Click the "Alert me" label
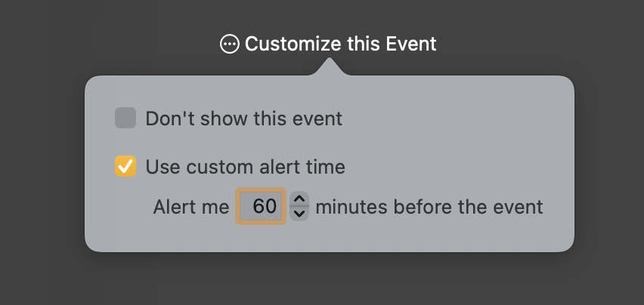The height and width of the screenshot is (305, 644). pyautogui.click(x=191, y=207)
